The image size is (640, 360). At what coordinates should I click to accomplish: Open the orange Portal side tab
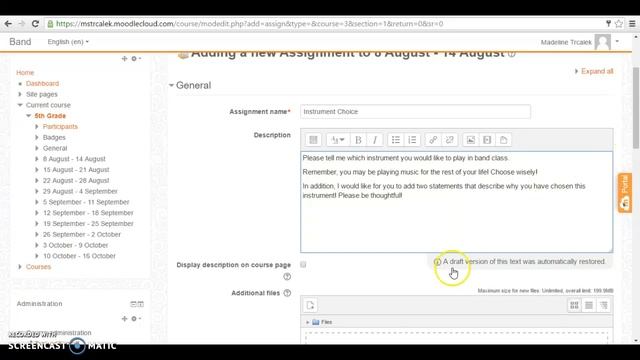click(x=625, y=193)
